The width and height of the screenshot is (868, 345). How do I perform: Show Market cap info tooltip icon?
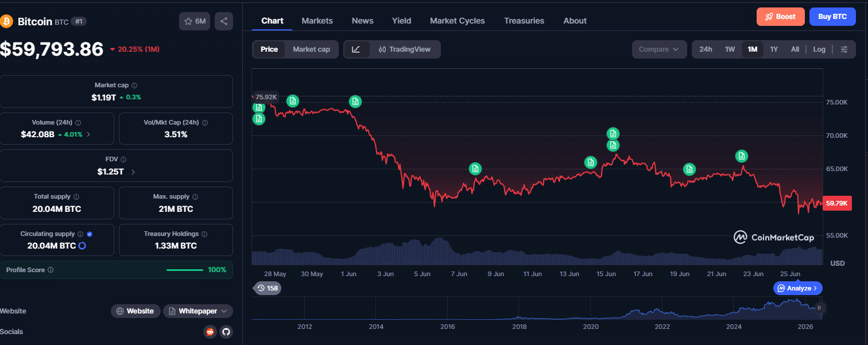(134, 85)
